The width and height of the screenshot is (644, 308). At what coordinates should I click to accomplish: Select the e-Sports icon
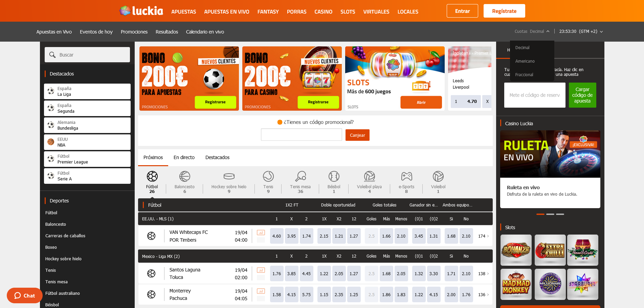coord(406,176)
